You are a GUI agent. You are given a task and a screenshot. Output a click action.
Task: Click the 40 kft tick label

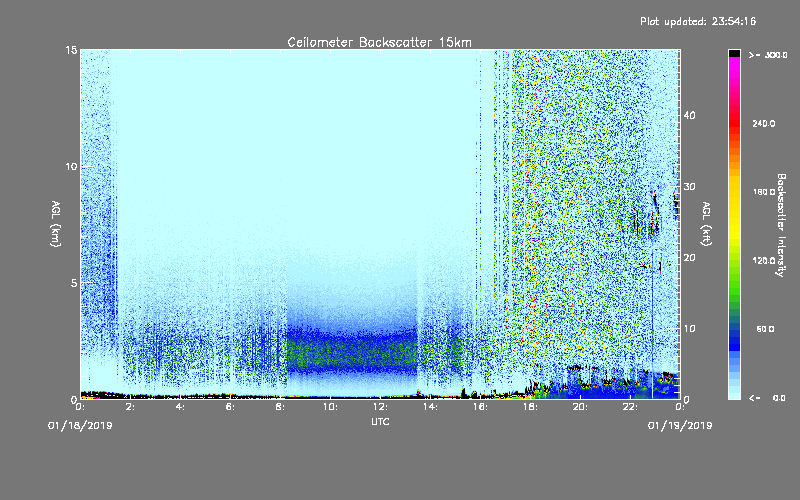[689, 115]
